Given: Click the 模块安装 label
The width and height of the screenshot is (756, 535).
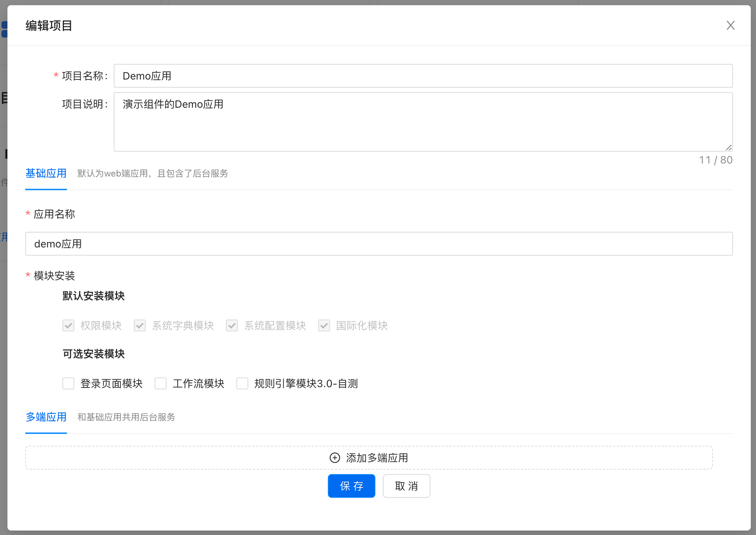Looking at the screenshot, I should [54, 276].
